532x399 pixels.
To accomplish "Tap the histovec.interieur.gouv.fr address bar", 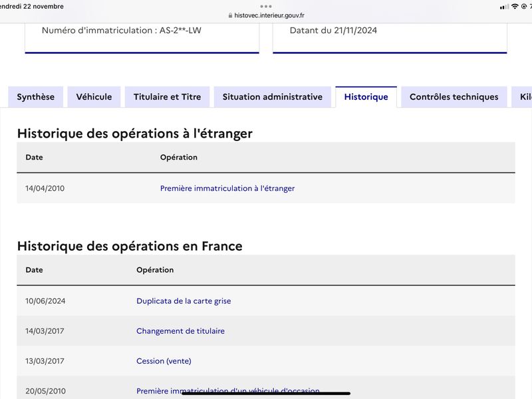I will pos(267,15).
